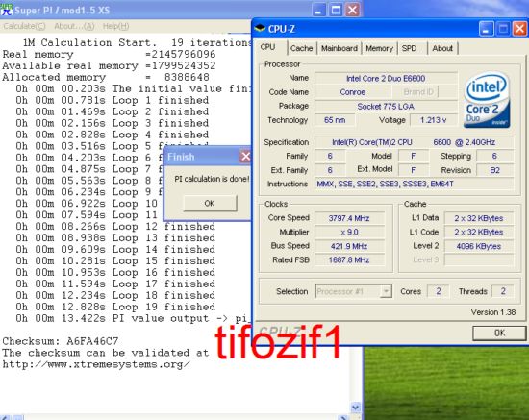Click the Multiplier 'x 9.0' value
529x420 pixels.
(349, 232)
